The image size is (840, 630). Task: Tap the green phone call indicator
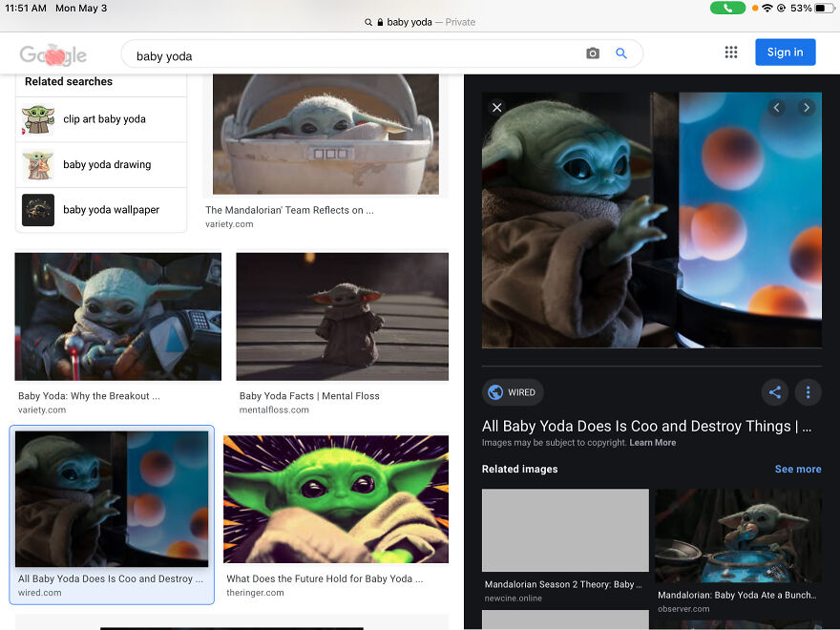[x=727, y=8]
